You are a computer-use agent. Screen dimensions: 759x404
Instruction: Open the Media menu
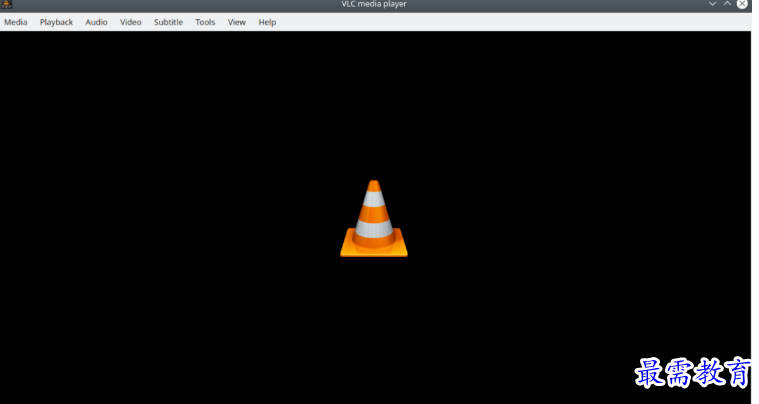(15, 22)
